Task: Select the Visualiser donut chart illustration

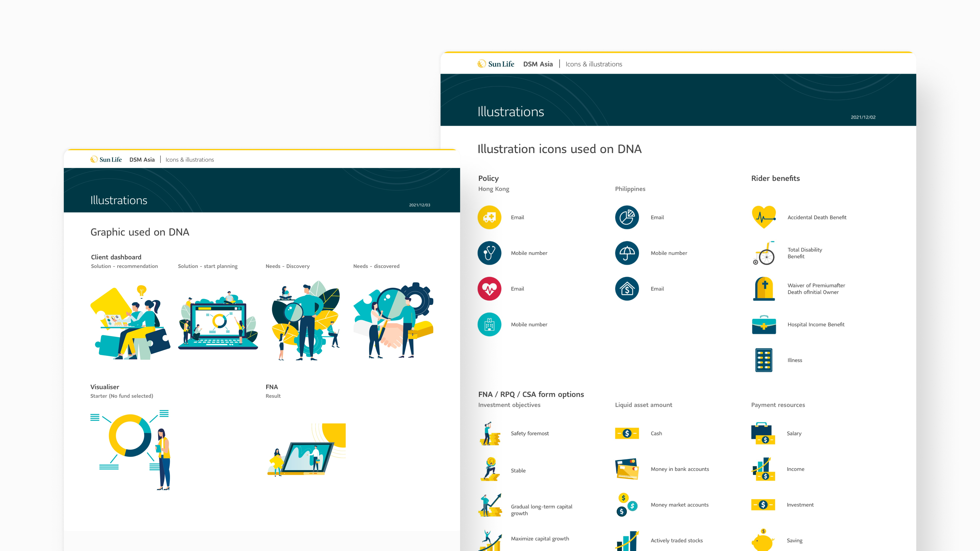Action: click(x=130, y=450)
